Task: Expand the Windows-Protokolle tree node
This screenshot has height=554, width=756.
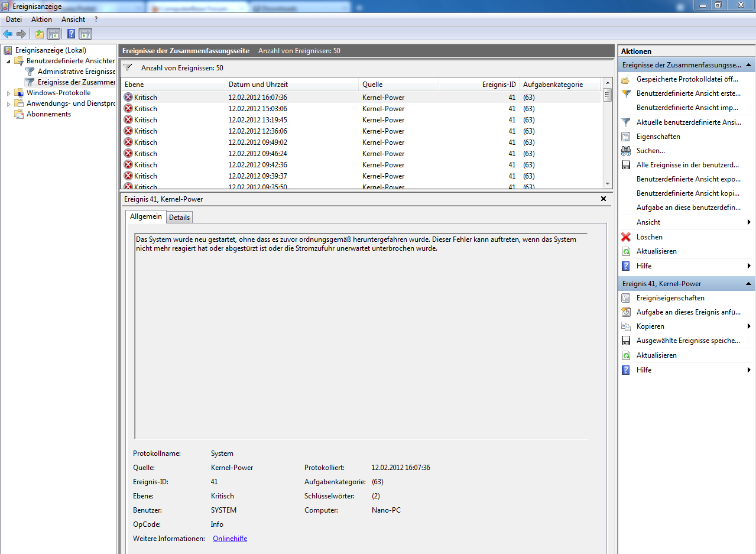Action: tap(8, 93)
